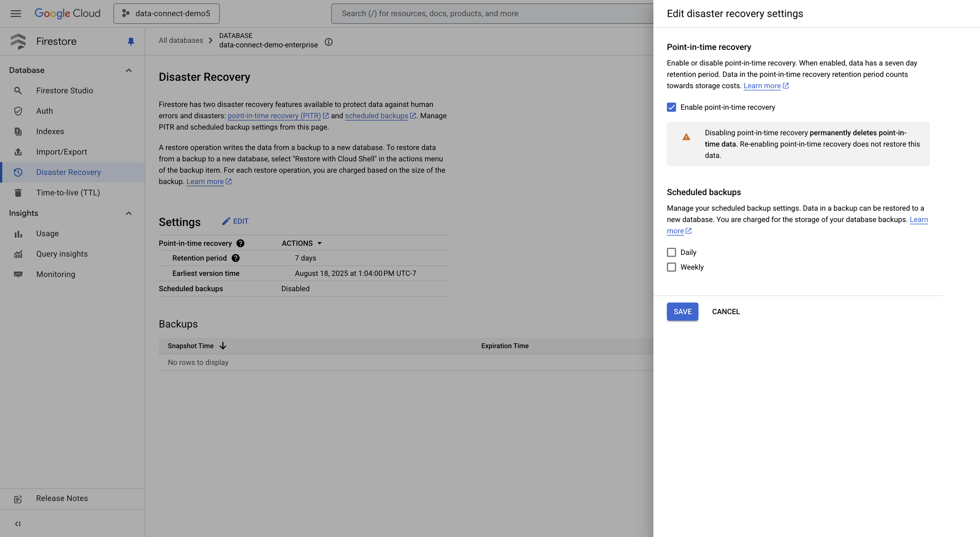Go to All databases breadcrumb
This screenshot has height=537, width=980.
[x=181, y=40]
